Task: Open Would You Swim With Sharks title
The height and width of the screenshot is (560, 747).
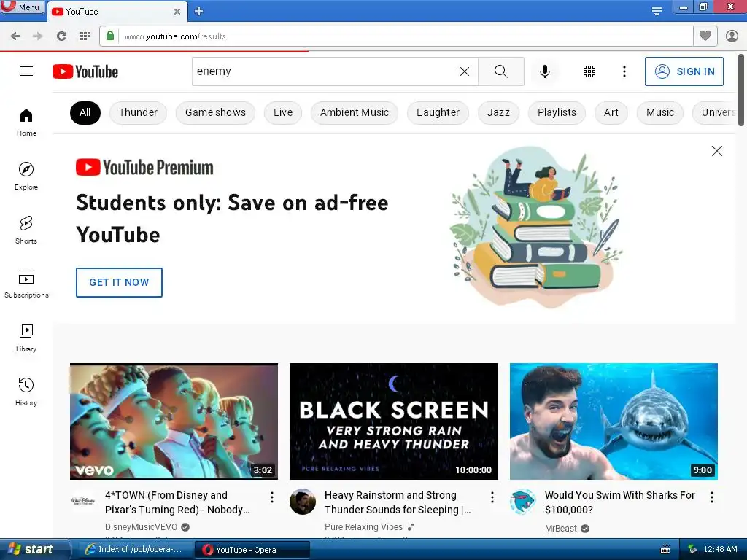Action: [620, 502]
